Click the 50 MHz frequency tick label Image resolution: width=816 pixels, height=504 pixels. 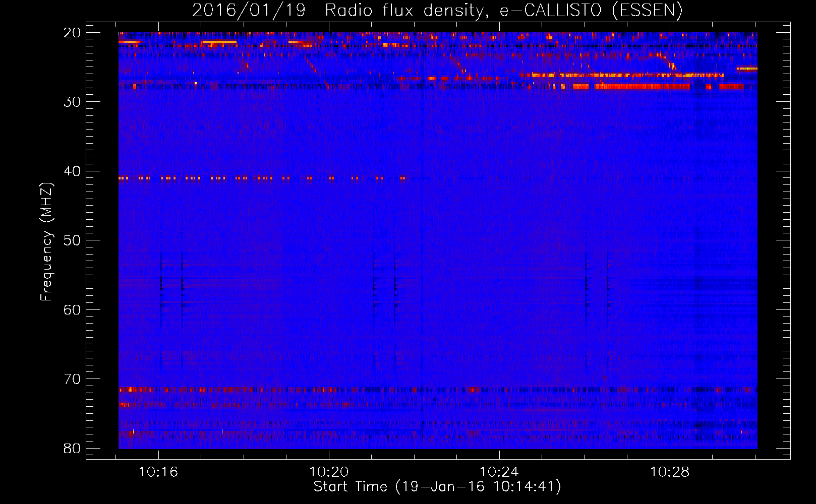[x=73, y=240]
